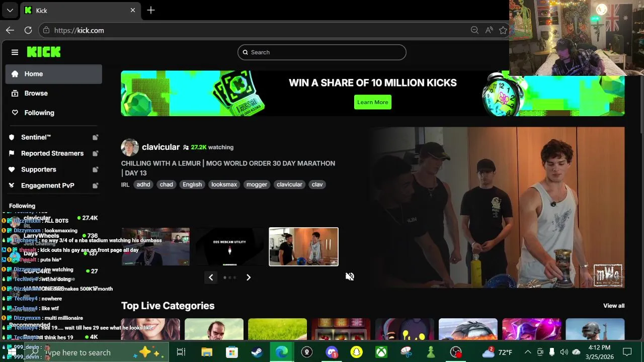Viewport: 644px width, 362px height.
Task: Open Microsoft Store from taskbar
Action: click(231, 352)
